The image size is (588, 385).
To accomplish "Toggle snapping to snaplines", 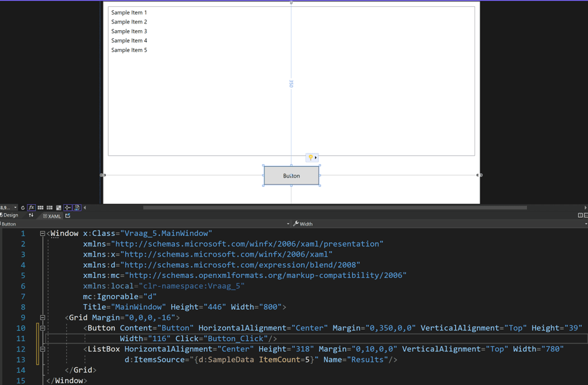I will click(68, 208).
